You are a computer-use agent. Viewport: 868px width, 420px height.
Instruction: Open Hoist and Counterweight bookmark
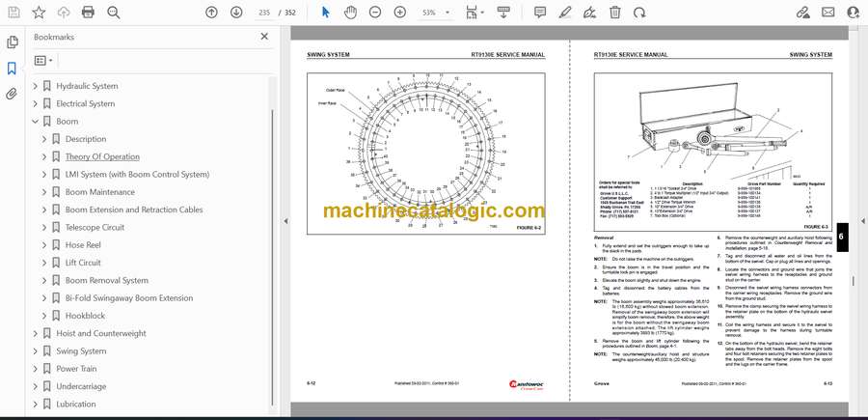click(x=101, y=333)
